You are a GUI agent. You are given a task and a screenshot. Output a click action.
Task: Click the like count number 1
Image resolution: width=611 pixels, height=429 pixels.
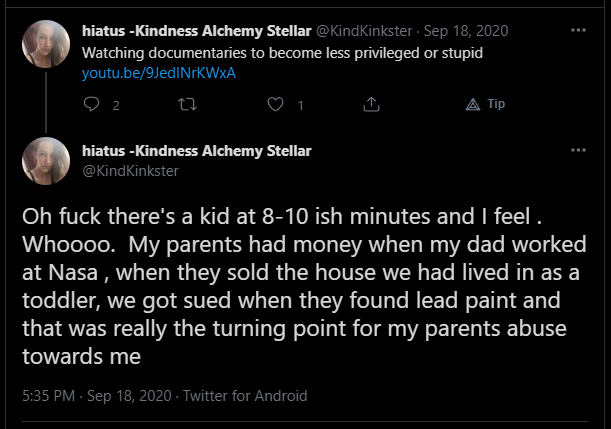(300, 106)
